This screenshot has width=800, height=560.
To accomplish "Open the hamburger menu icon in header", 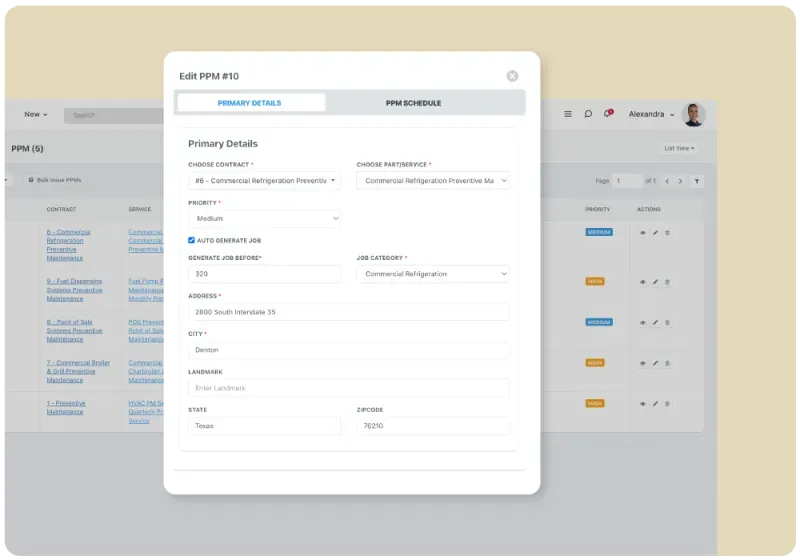I will (x=568, y=114).
